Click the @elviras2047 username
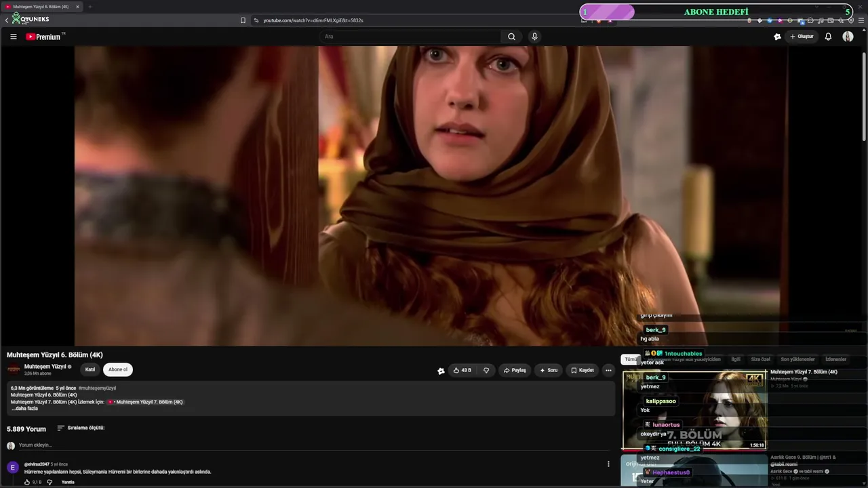The width and height of the screenshot is (868, 488). pyautogui.click(x=37, y=464)
